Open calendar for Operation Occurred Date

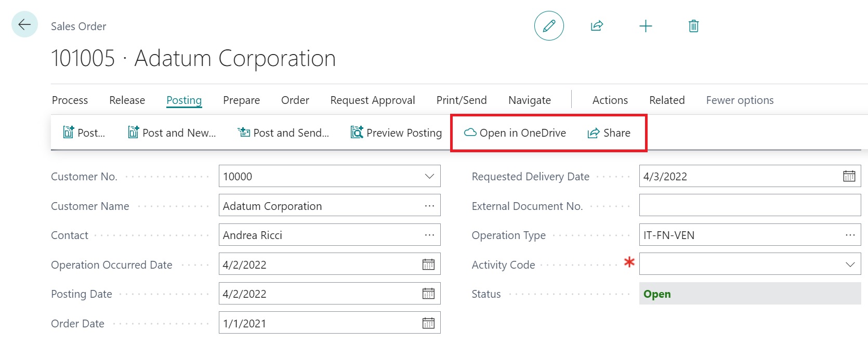pos(428,265)
